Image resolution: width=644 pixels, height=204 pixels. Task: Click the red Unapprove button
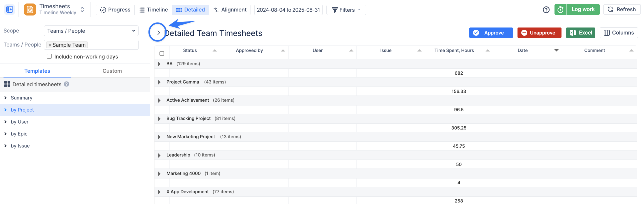[539, 33]
